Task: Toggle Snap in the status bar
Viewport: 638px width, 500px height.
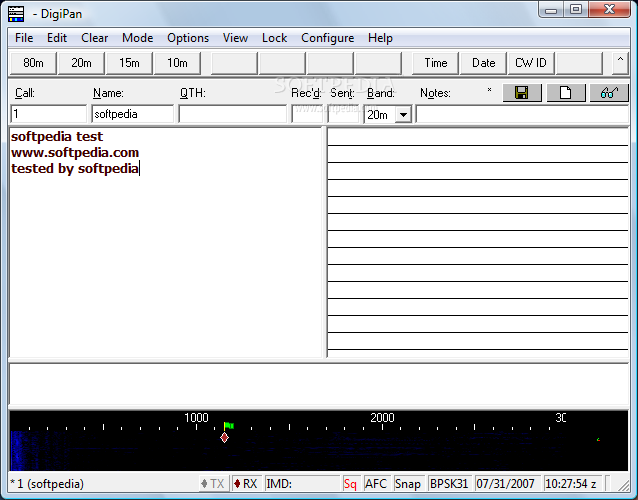Action: click(x=408, y=484)
